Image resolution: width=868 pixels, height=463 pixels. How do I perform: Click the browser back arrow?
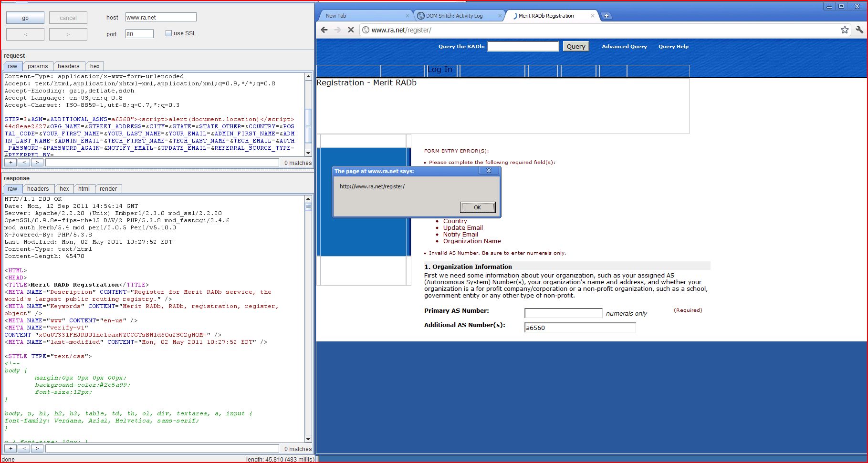click(324, 30)
